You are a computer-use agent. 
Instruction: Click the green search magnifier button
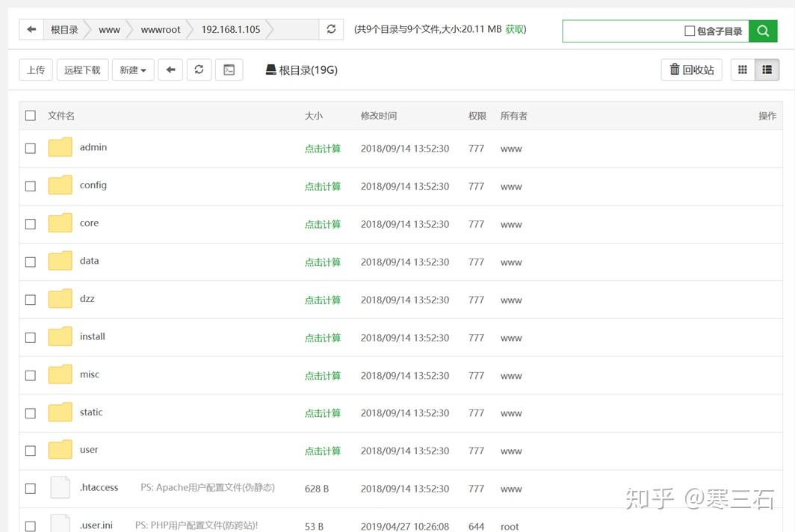[763, 31]
